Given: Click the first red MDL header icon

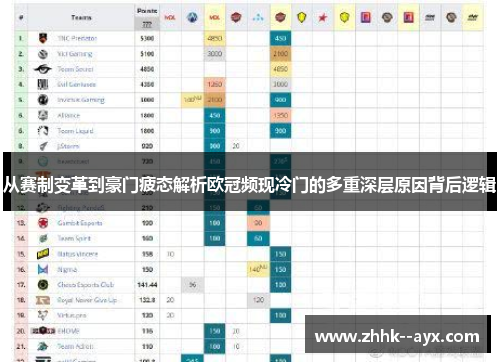Looking at the screenshot, I should coord(170,17).
